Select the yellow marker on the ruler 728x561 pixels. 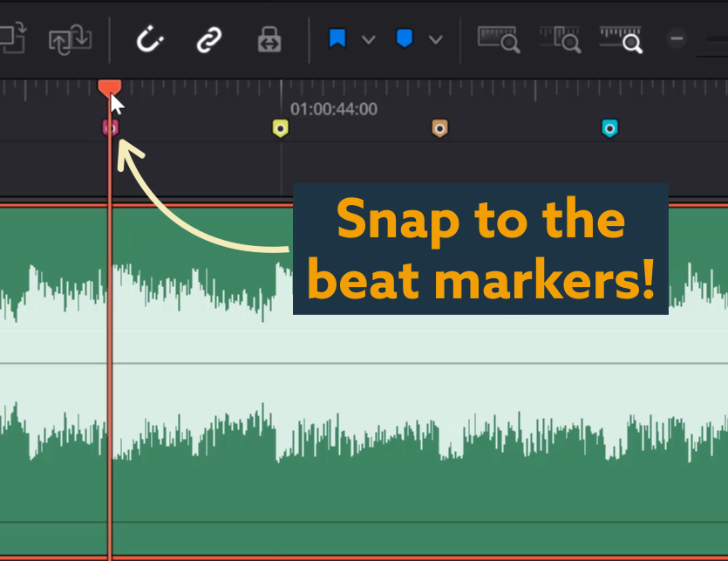pyautogui.click(x=279, y=127)
